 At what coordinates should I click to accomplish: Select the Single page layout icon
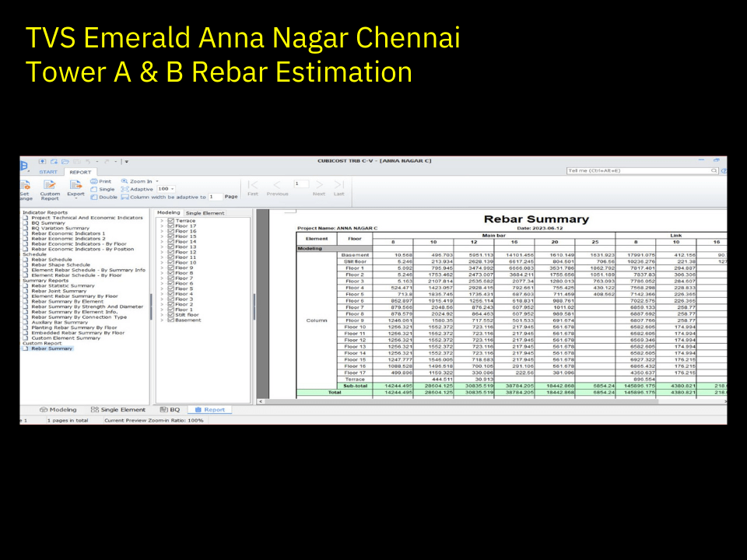pyautogui.click(x=93, y=189)
